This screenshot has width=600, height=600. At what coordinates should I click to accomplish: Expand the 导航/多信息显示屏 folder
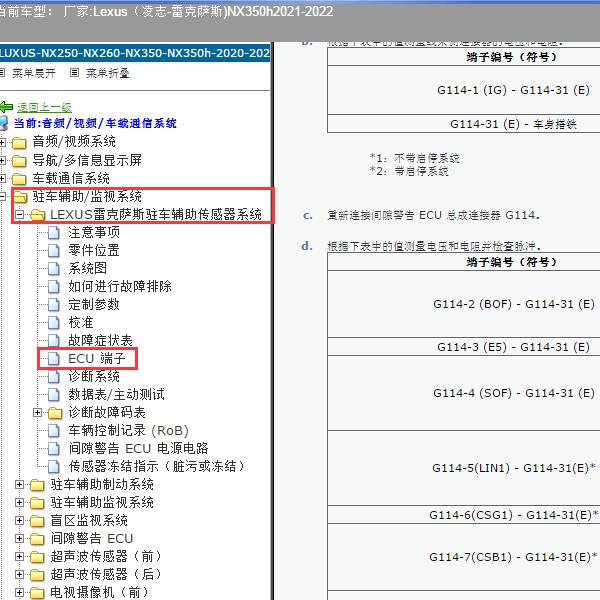click(2, 160)
